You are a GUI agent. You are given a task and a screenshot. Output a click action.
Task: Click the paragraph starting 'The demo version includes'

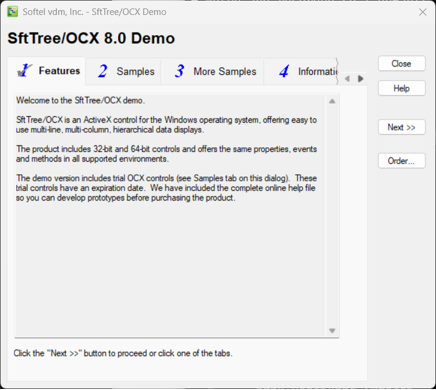click(x=166, y=188)
